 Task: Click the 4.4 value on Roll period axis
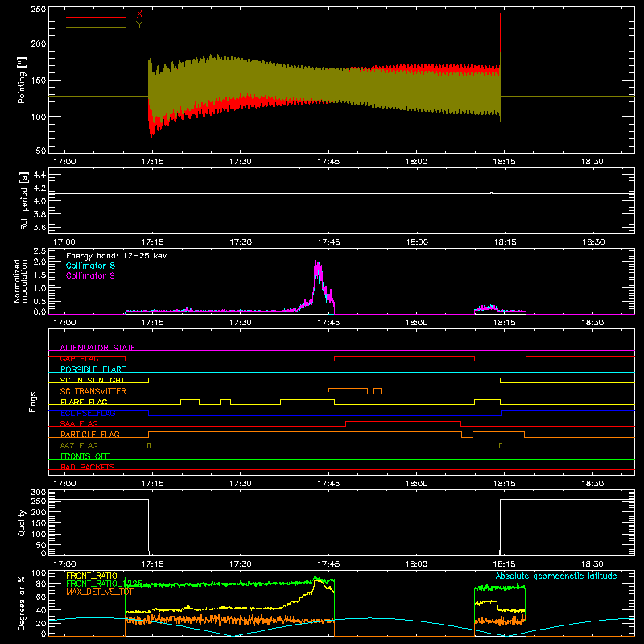pyautogui.click(x=39, y=175)
